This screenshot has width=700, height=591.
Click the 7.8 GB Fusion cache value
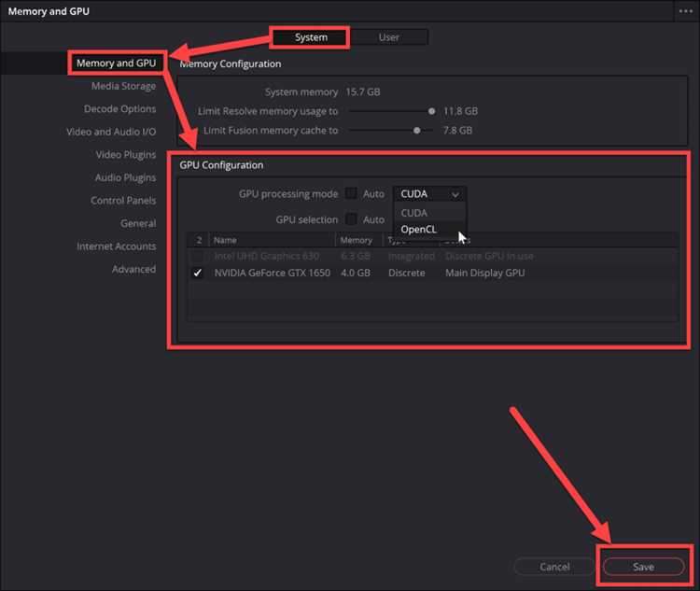tap(457, 131)
